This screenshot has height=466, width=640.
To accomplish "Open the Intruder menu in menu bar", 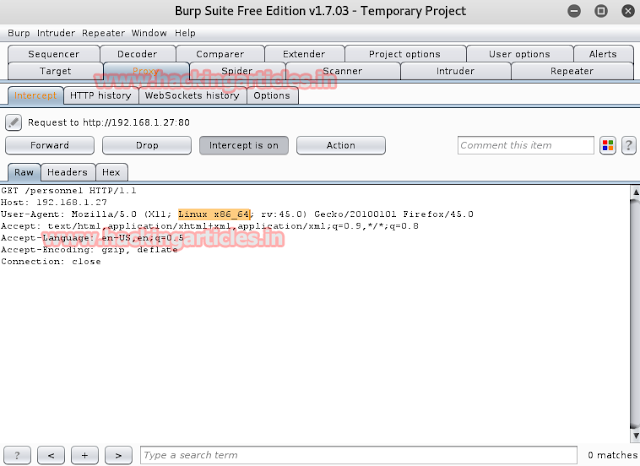I will coord(56,33).
